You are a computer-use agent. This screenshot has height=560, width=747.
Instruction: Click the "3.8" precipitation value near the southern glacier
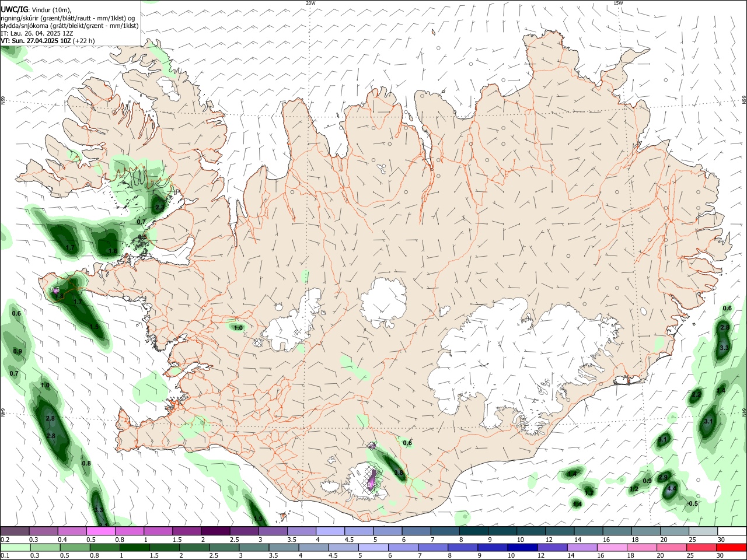(399, 473)
